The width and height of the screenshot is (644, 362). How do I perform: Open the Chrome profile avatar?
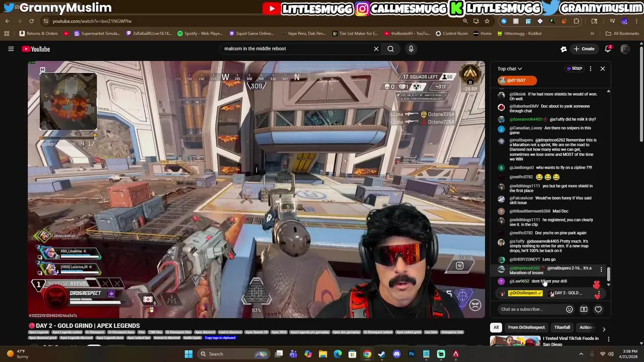(624, 21)
